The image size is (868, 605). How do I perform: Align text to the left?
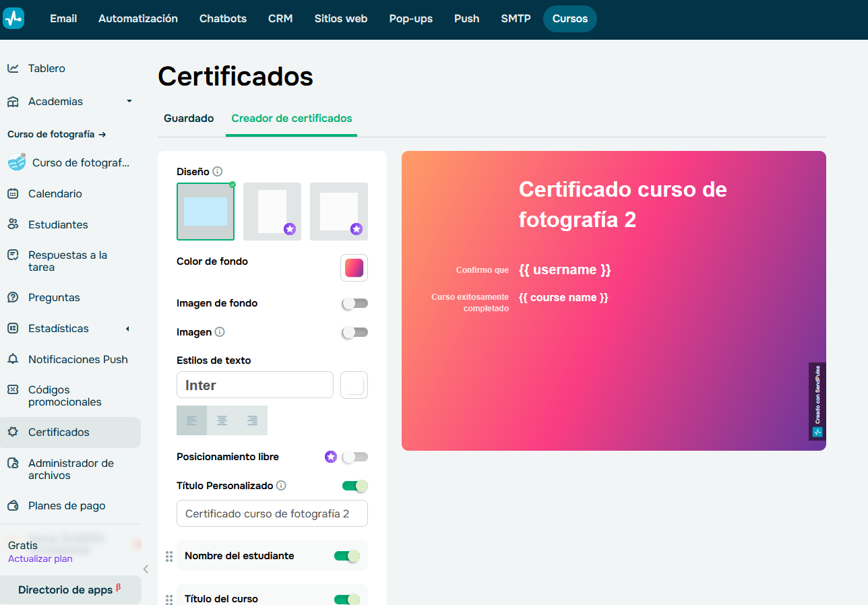pos(191,420)
